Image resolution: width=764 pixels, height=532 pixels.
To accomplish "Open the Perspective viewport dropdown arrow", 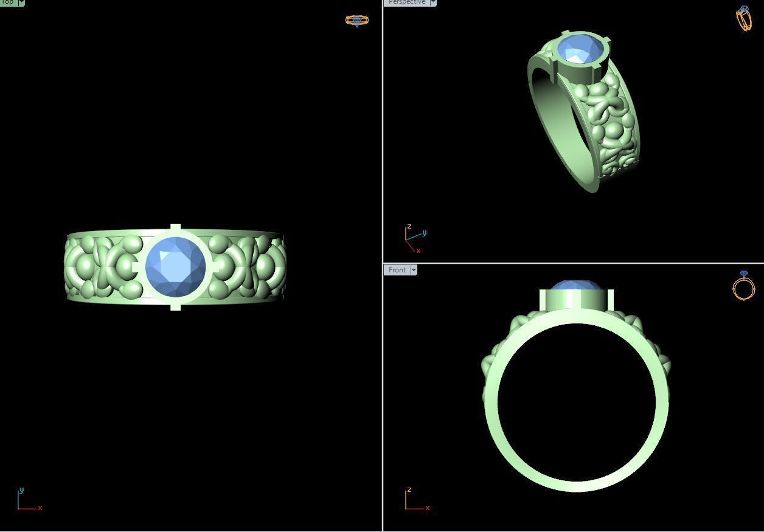I will (433, 2).
